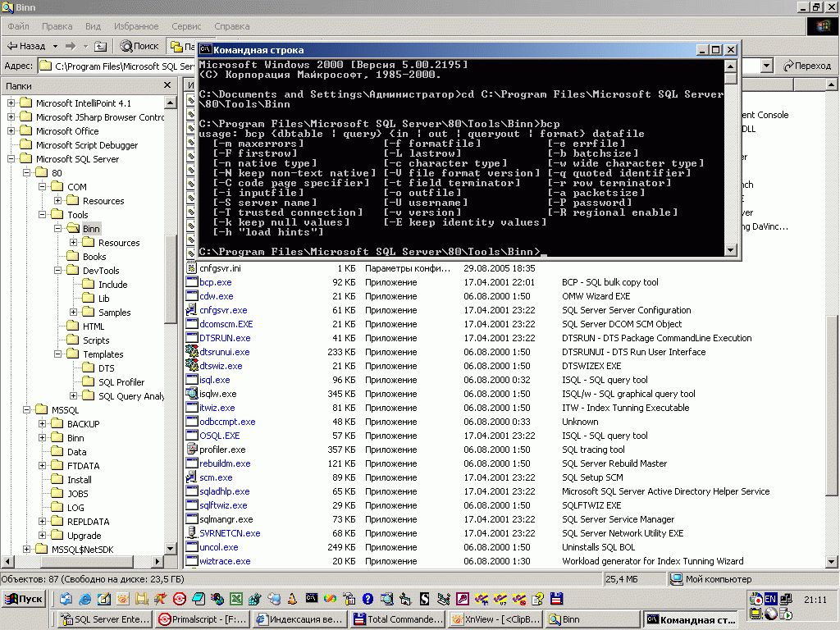Open the Избранное menu

coord(136,26)
